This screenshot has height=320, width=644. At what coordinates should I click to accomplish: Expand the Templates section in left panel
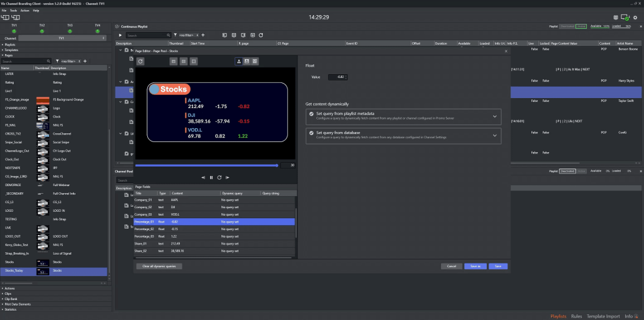13,50
